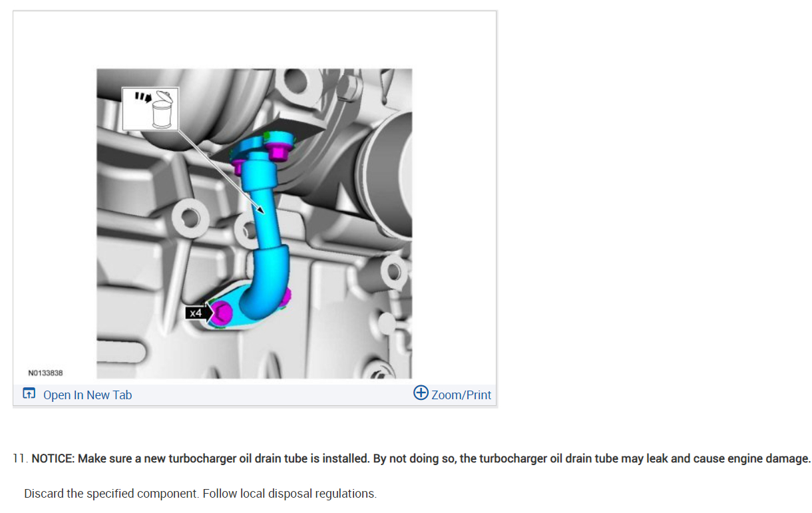Viewport: 812px width, 513px height.
Task: Click the Open In New Tab icon
Action: [x=29, y=394]
